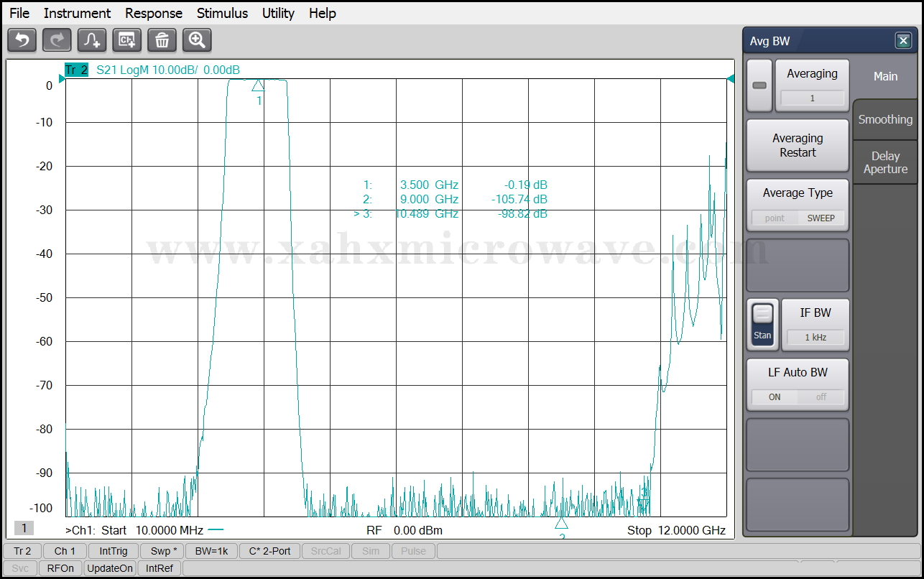Click marker 2 readout 9.000 GHz
Image resolution: width=924 pixels, height=579 pixels.
[x=429, y=199]
